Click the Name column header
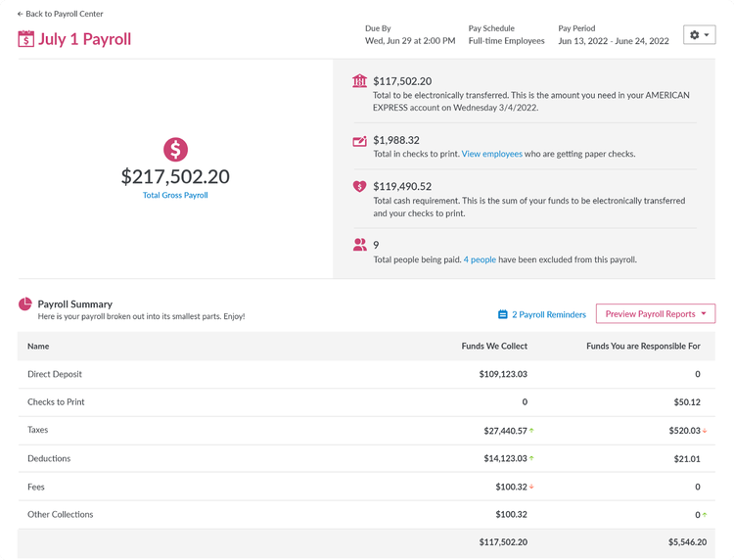Screen dimensions: 734x560 [x=38, y=347]
